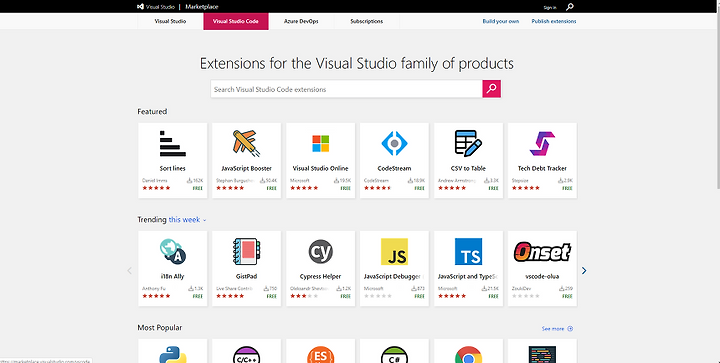Click the CSV to Table title text
The width and height of the screenshot is (720, 363).
(x=468, y=168)
